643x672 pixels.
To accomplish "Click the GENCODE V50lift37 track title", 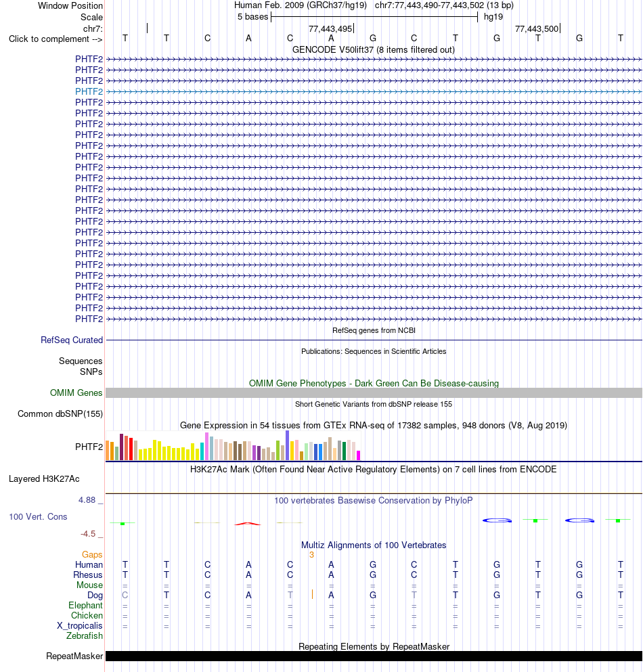I will 374,49.
